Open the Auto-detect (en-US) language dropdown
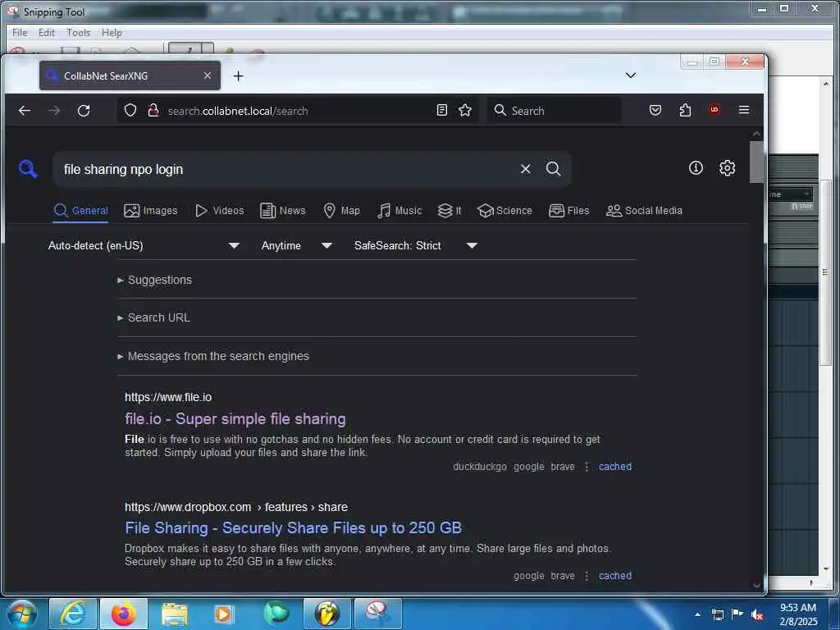The height and width of the screenshot is (630, 840). pos(144,245)
